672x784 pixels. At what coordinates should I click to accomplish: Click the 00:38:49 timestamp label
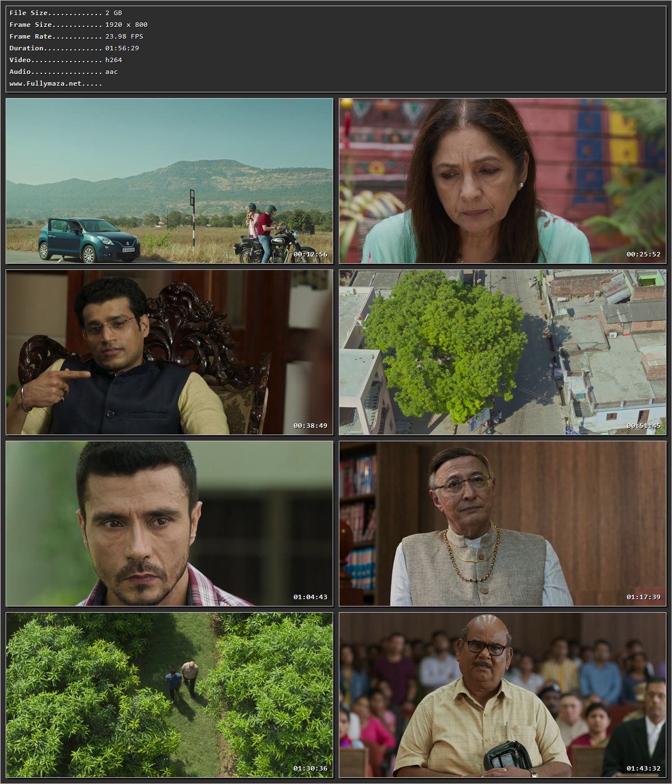tap(310, 426)
